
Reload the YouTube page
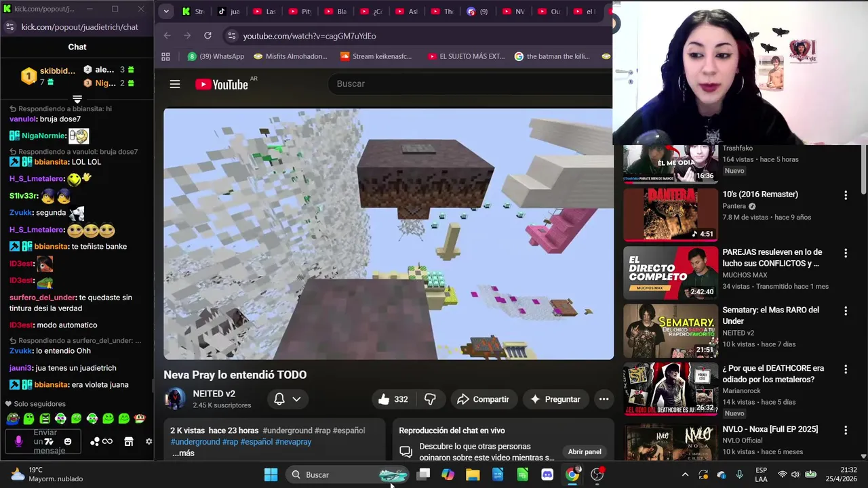(x=208, y=35)
